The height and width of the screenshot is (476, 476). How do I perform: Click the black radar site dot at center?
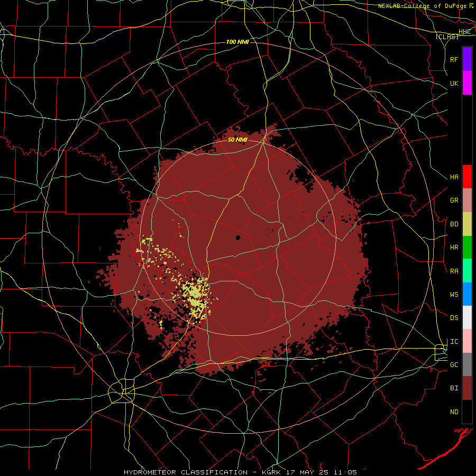(238, 237)
